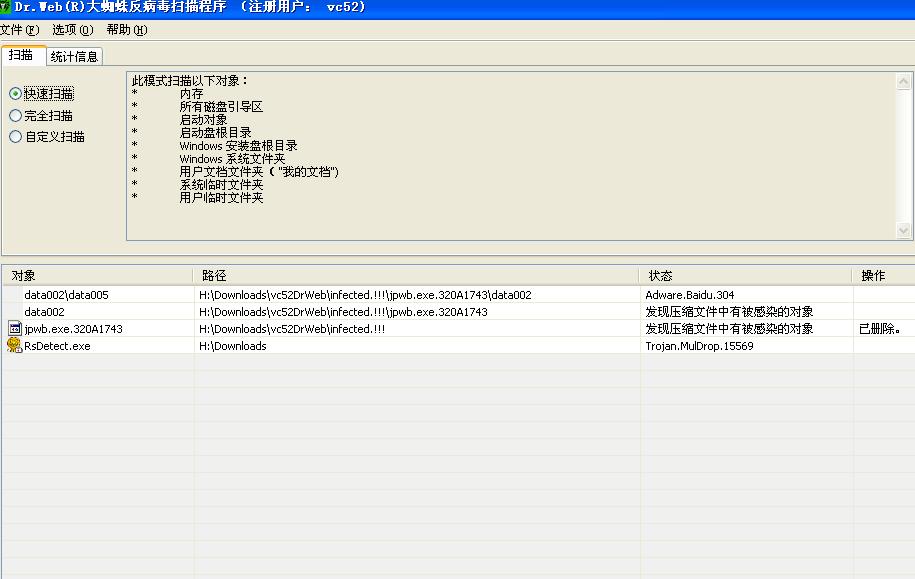Click the 用户文档文件夹 ("我的文档") entry
Viewport: 915px width, 579px height.
[x=259, y=172]
